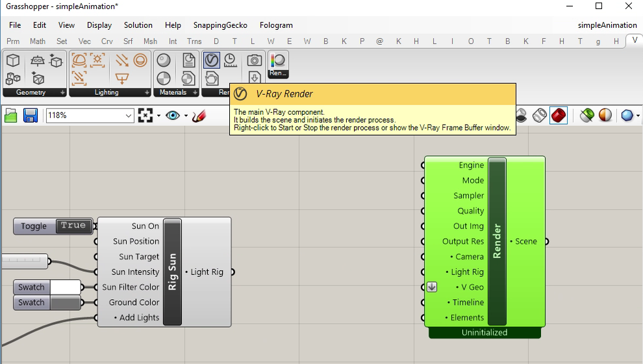The image size is (643, 364).
Task: Choose the directional light arrows icon
Action: pyautogui.click(x=122, y=60)
